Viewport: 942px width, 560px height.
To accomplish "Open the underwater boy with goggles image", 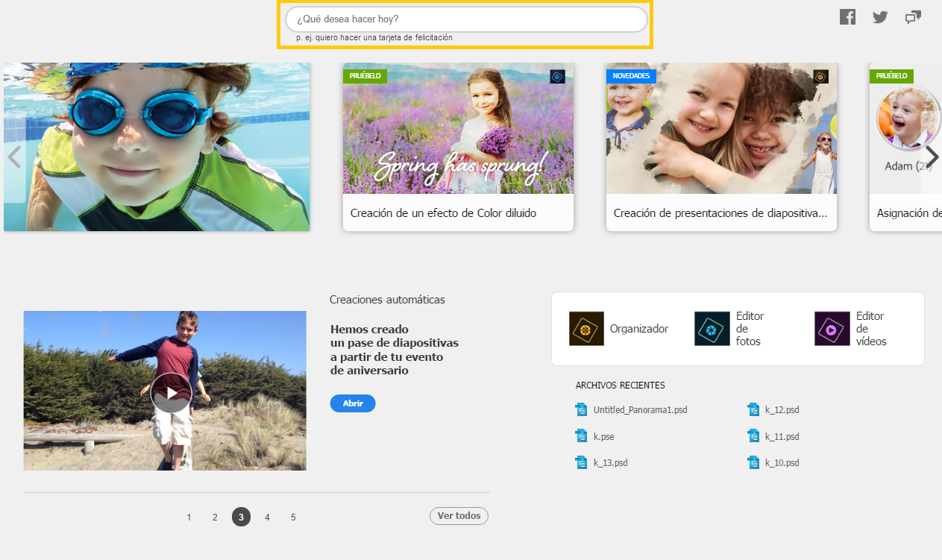I will click(x=157, y=147).
